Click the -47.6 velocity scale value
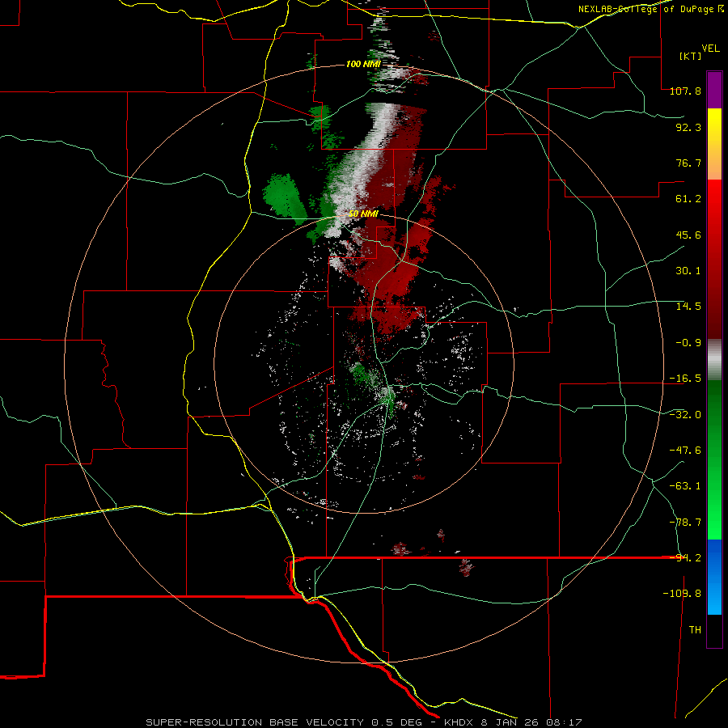Image resolution: width=728 pixels, height=728 pixels. 685,451
